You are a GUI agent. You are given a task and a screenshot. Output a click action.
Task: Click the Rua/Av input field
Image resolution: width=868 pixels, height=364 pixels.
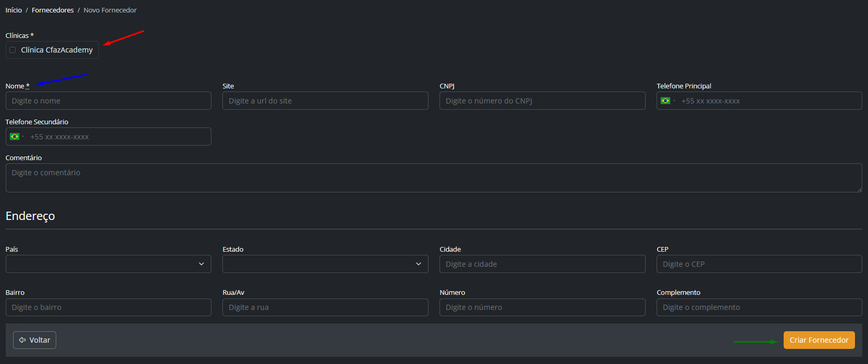click(325, 307)
